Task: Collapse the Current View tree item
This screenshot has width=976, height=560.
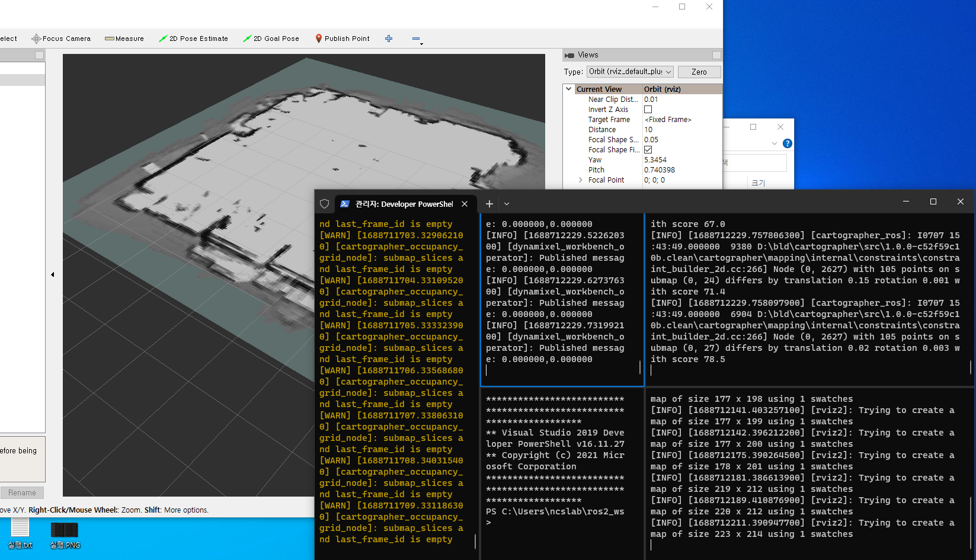Action: pos(569,89)
